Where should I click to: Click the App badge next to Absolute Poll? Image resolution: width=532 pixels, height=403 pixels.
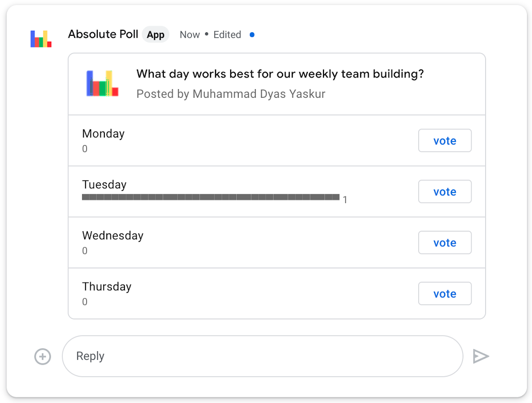point(156,35)
